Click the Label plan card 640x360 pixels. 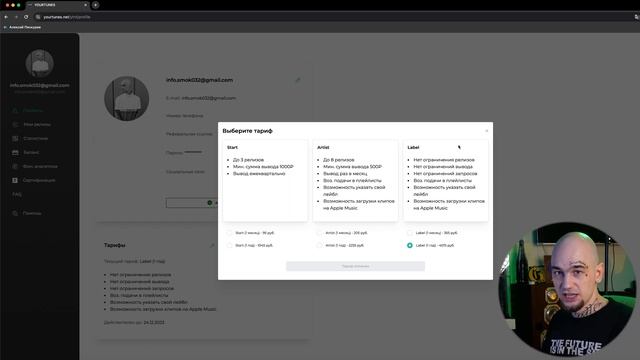tap(446, 181)
